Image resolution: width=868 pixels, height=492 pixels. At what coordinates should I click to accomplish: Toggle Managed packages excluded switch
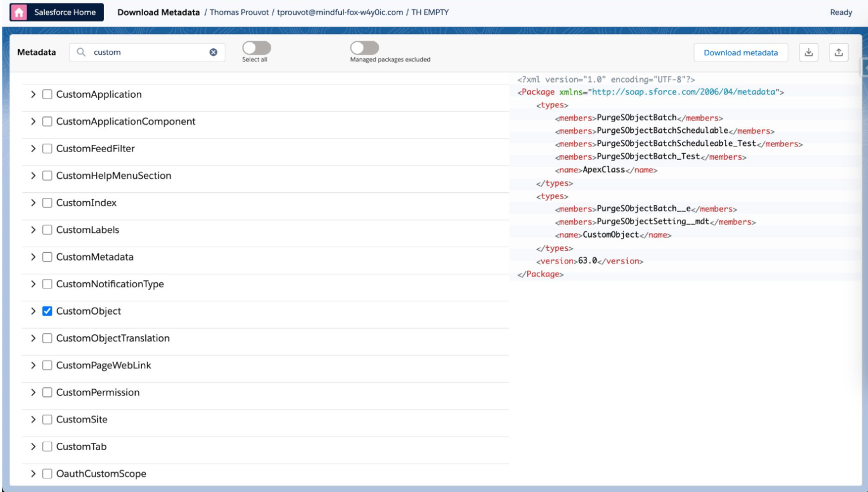(364, 48)
